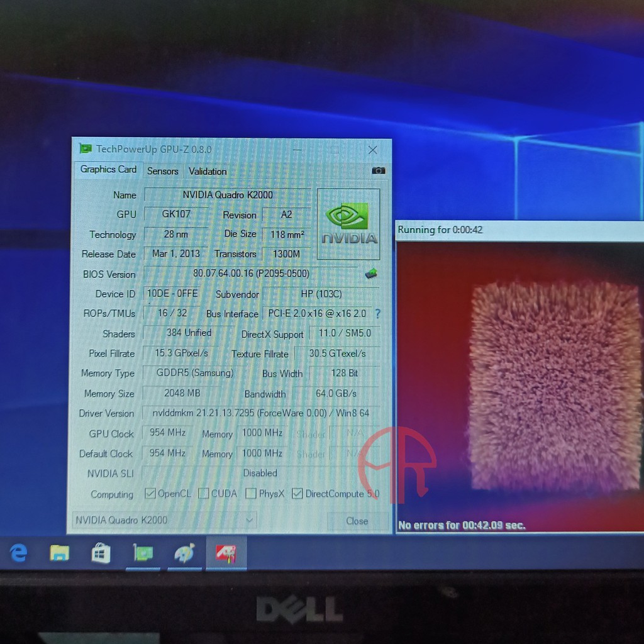
Task: Click the BIOS save chip icon
Action: [x=371, y=274]
